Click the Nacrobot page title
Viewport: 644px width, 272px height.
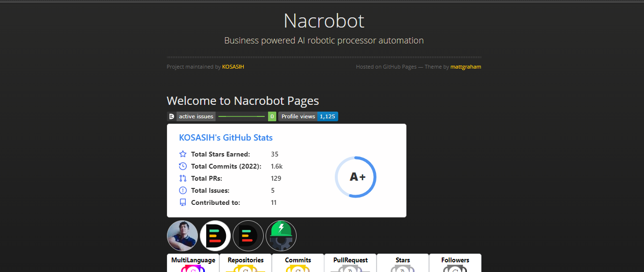[324, 21]
